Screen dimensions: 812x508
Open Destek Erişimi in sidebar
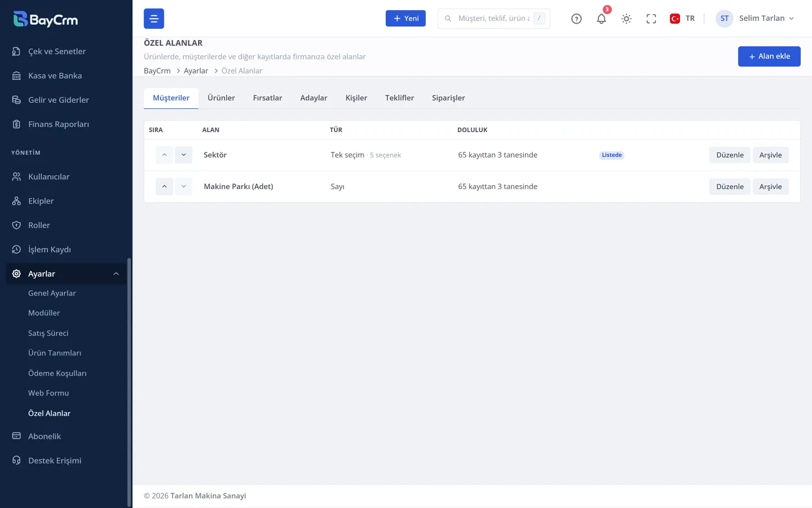pyautogui.click(x=66, y=461)
